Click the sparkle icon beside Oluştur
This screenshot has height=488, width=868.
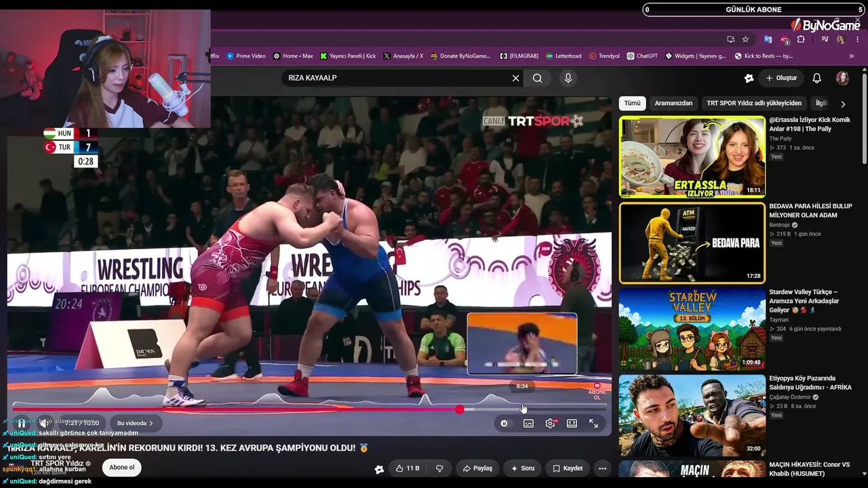(x=749, y=78)
